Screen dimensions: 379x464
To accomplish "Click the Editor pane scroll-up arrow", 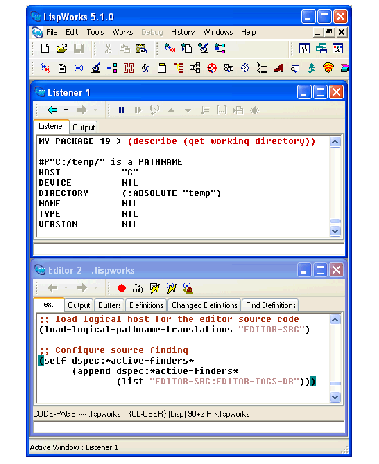I will [x=335, y=320].
